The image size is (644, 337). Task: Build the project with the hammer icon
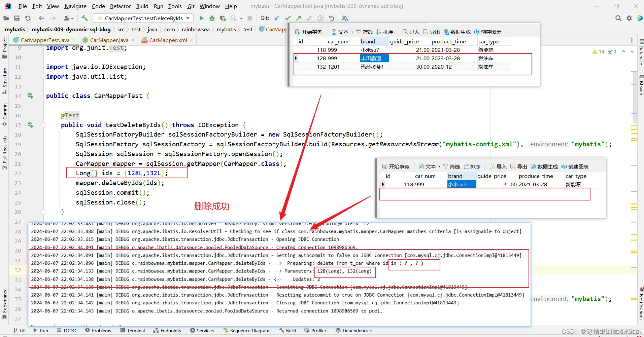point(84,18)
